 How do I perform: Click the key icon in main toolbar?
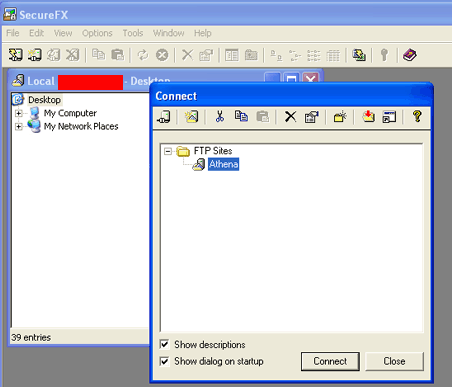point(384,55)
